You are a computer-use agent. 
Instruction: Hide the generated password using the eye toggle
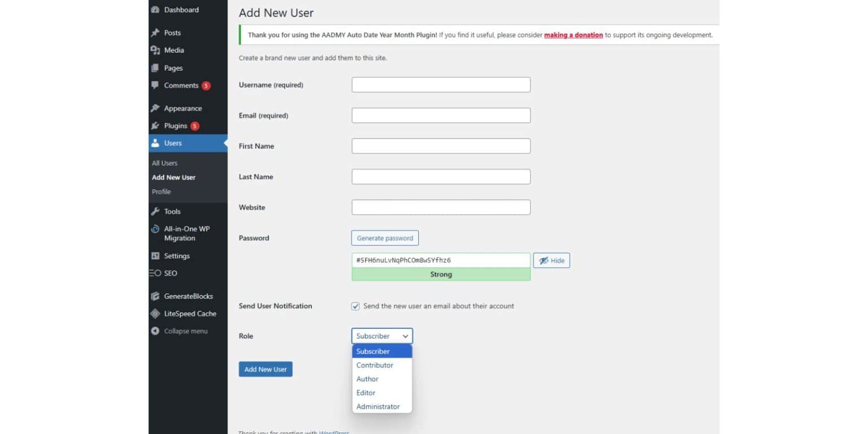click(x=551, y=260)
